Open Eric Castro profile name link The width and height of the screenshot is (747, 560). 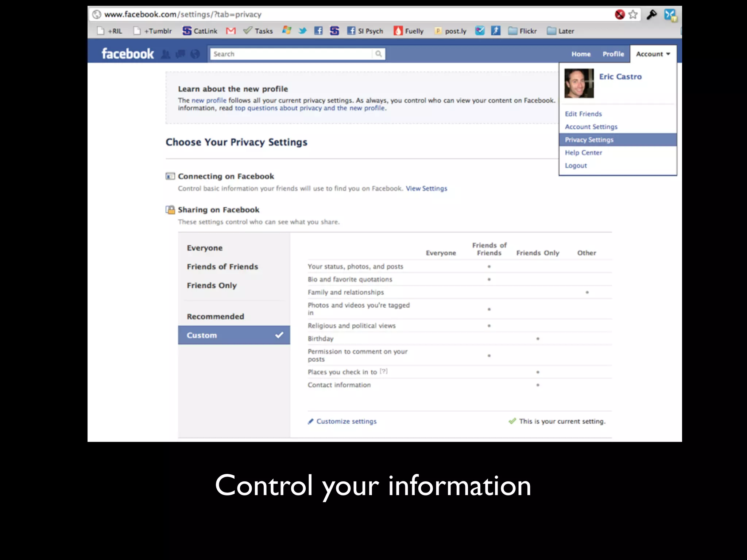[x=620, y=77]
